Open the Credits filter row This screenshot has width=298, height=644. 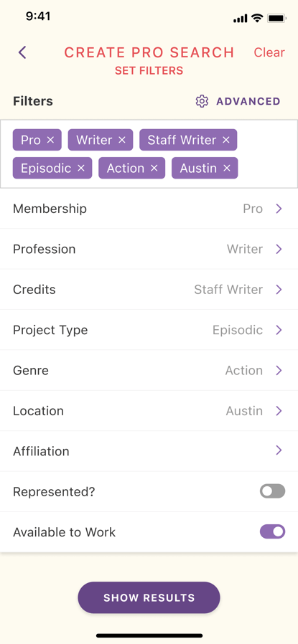[149, 290]
